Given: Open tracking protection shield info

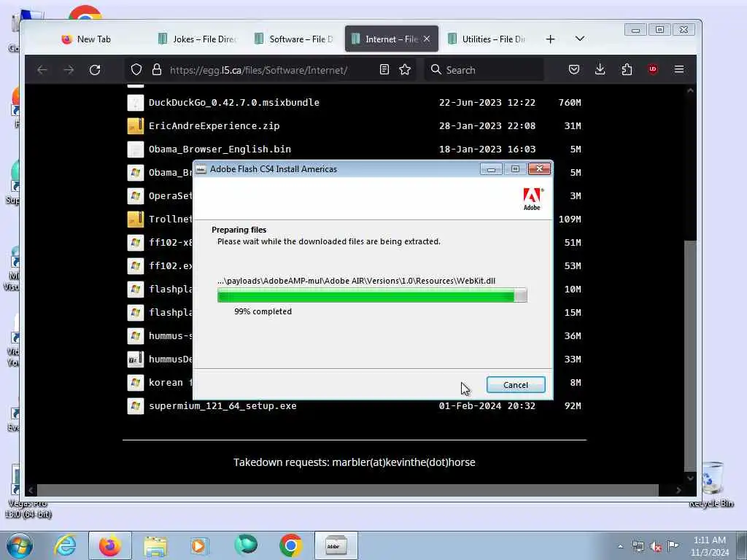Looking at the screenshot, I should coord(136,69).
